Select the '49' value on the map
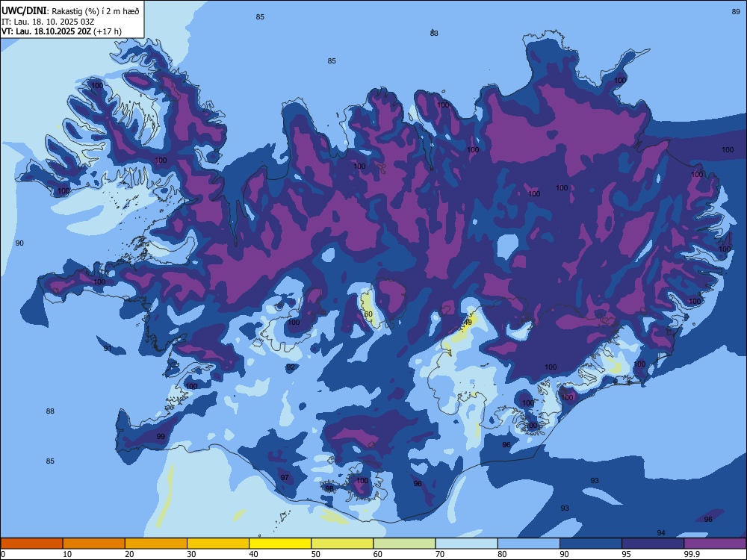Screen dimensions: 747x560 pos(468,323)
